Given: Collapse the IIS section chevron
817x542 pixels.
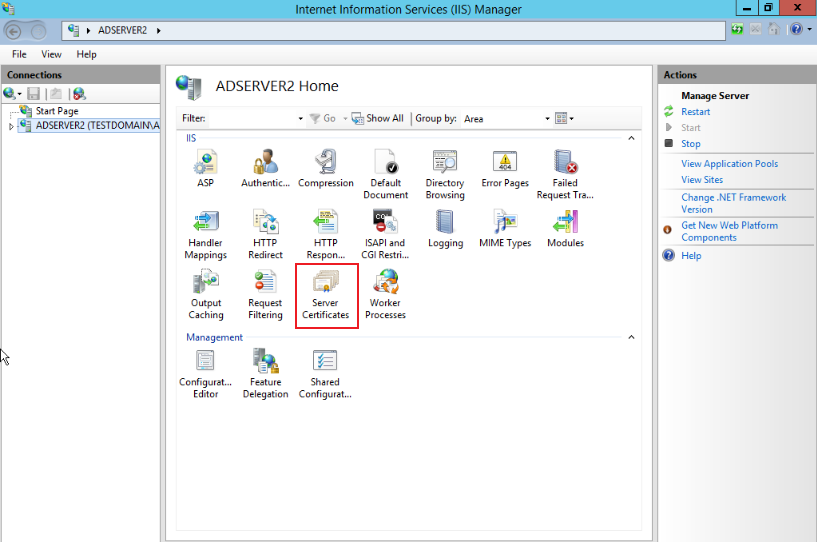Looking at the screenshot, I should (x=631, y=138).
